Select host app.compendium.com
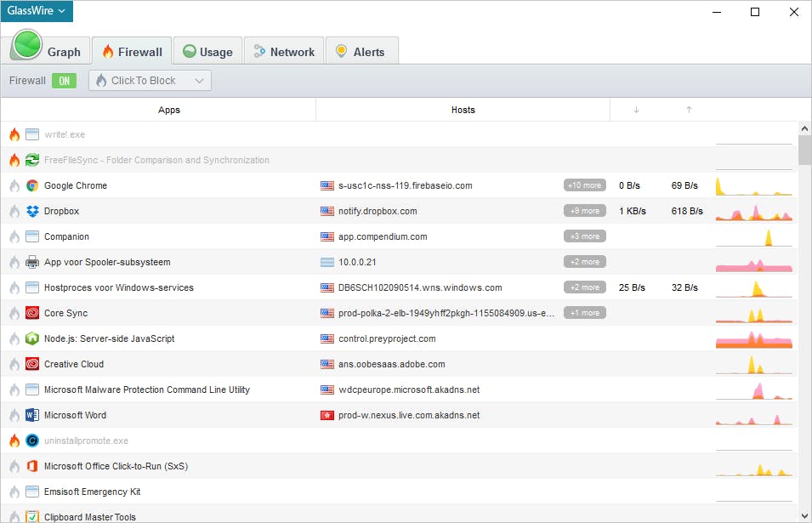812x523 pixels. [x=383, y=236]
